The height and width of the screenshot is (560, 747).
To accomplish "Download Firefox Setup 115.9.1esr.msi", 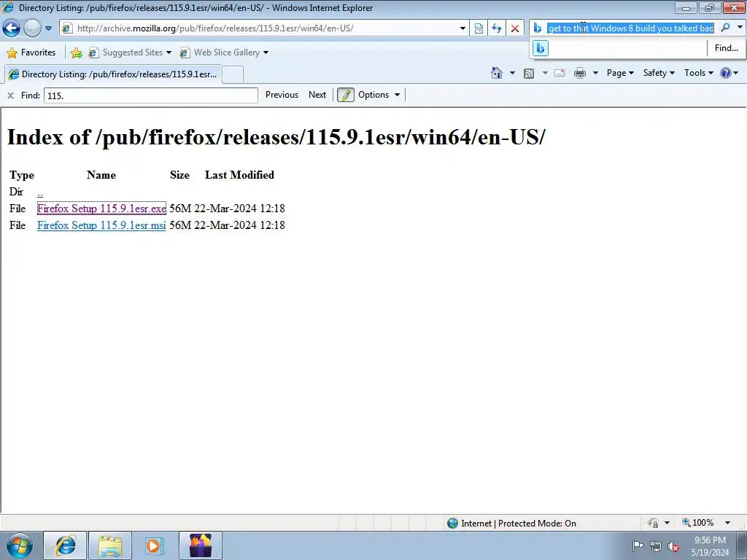I will [101, 225].
